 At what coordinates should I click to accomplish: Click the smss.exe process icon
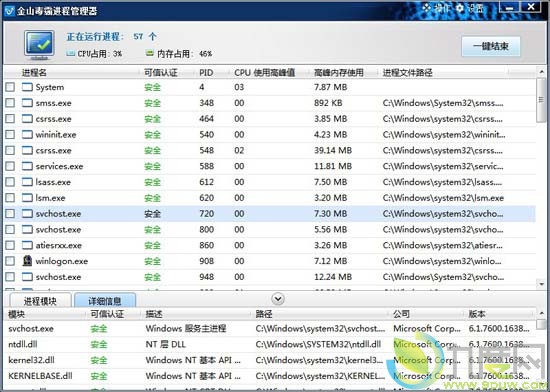[x=27, y=103]
